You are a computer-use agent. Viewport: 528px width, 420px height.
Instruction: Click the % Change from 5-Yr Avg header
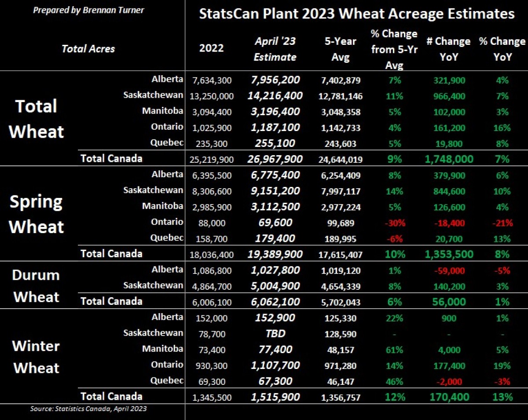tap(394, 49)
